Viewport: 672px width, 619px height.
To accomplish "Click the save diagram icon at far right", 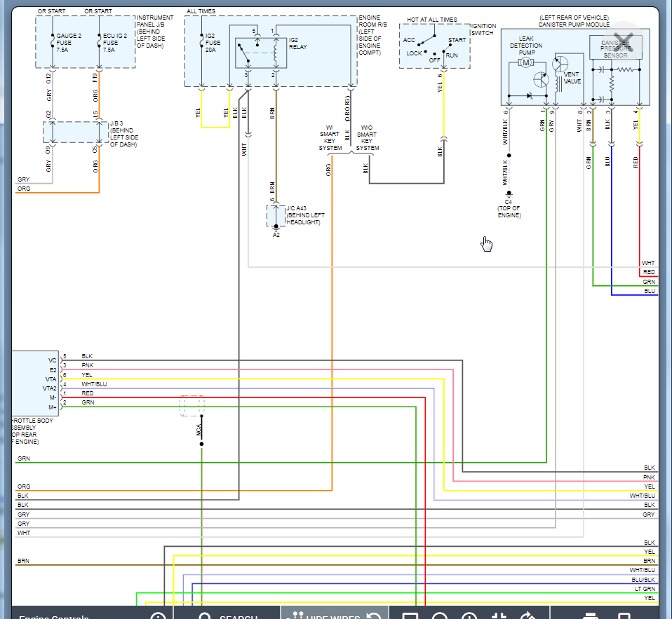I will (x=626, y=615).
